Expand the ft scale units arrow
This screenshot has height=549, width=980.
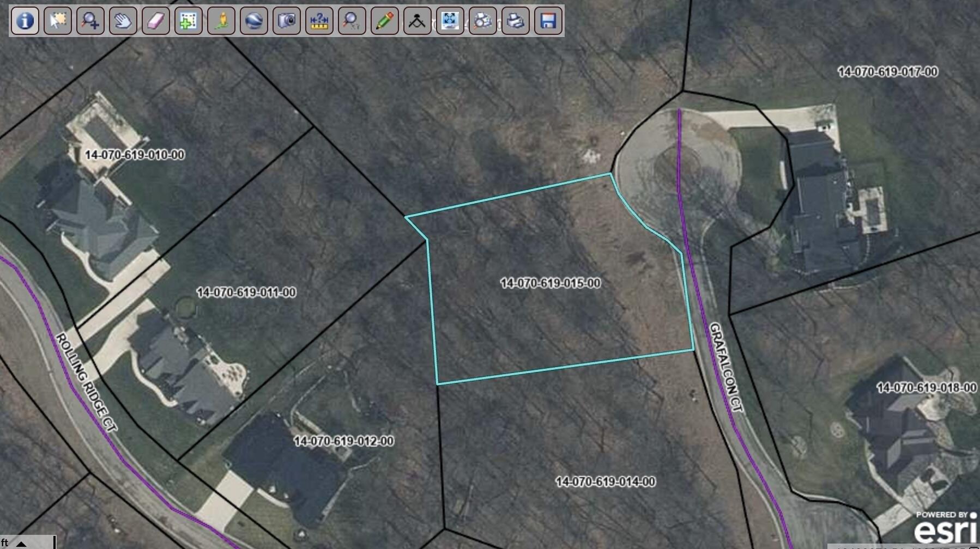(x=21, y=543)
